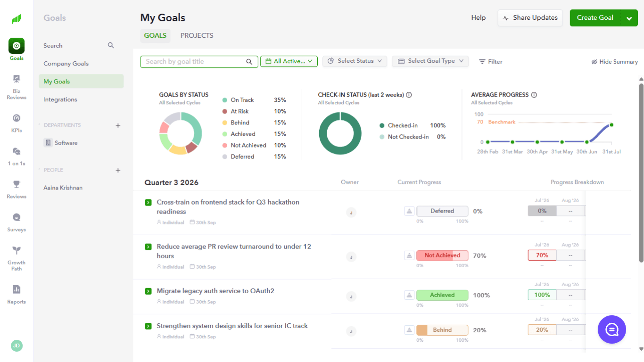The image size is (644, 362).
Task: Open the KPIs gauge icon
Action: click(x=17, y=118)
